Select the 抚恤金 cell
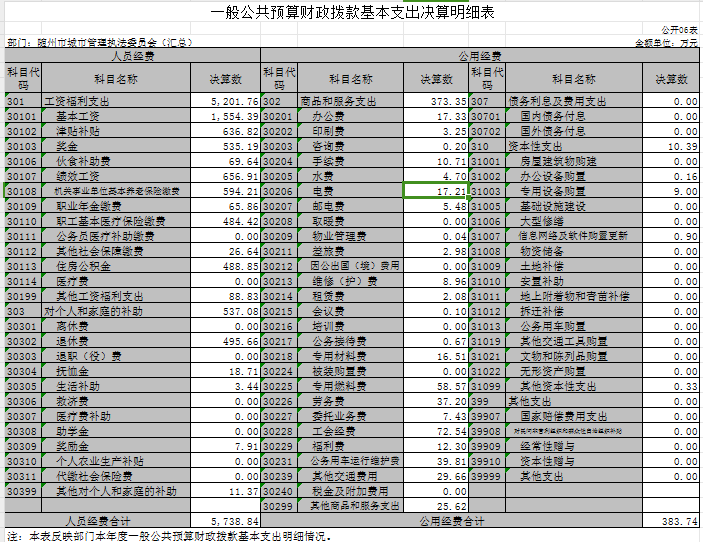 coord(116,371)
